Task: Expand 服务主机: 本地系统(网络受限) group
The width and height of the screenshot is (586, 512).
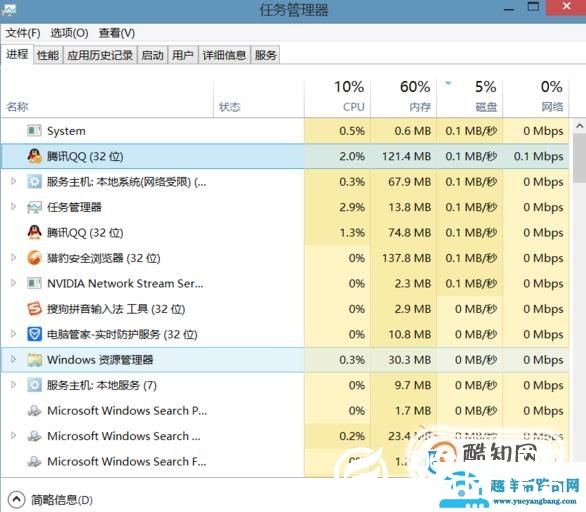Action: [x=13, y=181]
